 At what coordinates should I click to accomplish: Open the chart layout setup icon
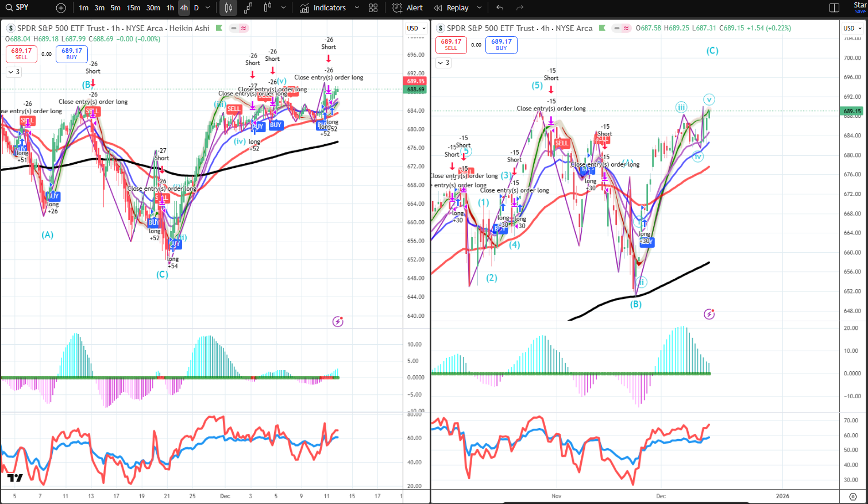pyautogui.click(x=834, y=8)
